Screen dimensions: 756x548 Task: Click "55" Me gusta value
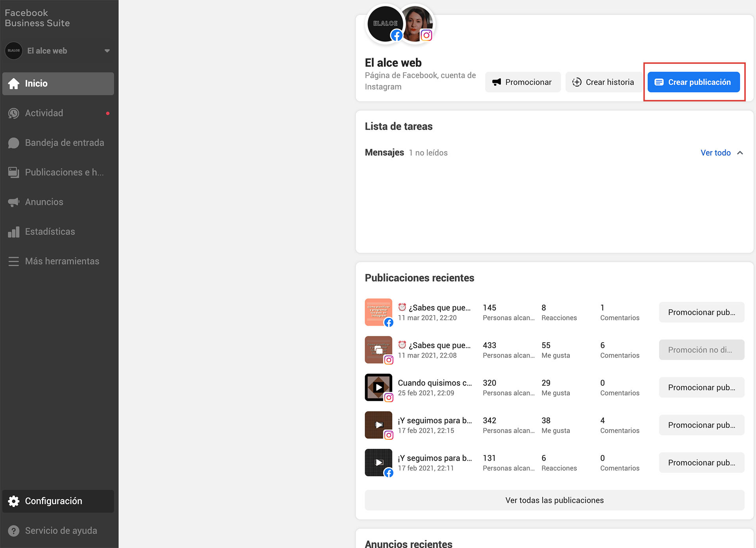pos(546,345)
